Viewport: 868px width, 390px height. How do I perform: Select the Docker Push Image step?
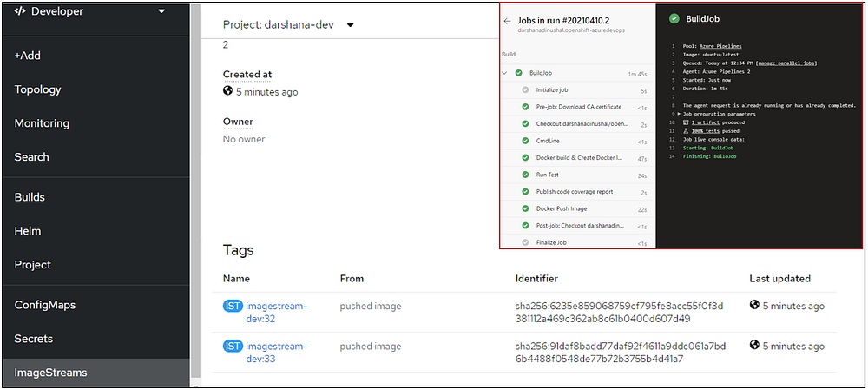[x=578, y=208]
